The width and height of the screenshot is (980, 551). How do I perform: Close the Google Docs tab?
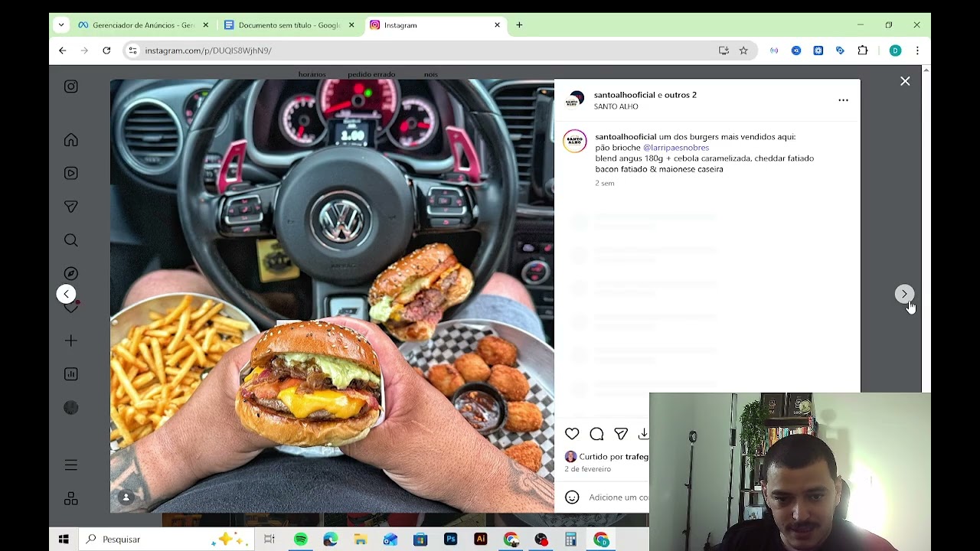pos(351,25)
